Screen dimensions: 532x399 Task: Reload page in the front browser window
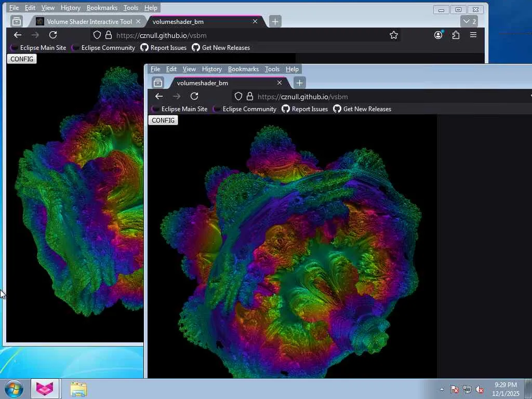tap(194, 96)
